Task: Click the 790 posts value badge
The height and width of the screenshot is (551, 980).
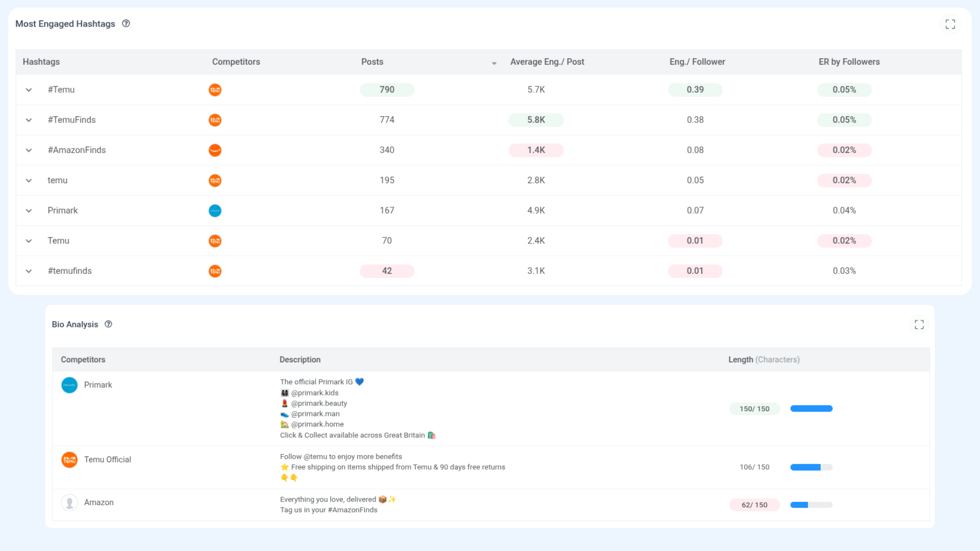Action: pos(387,90)
